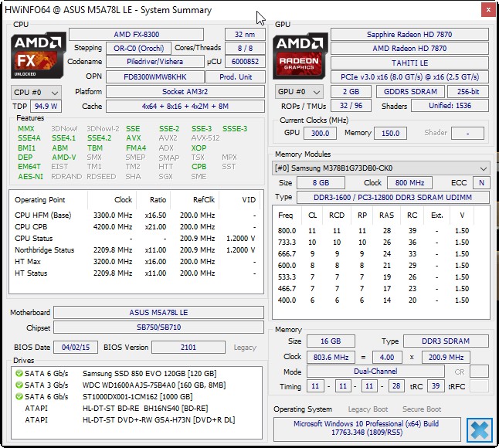Close the System Summary window with red X
The image size is (499, 448).
point(488,10)
